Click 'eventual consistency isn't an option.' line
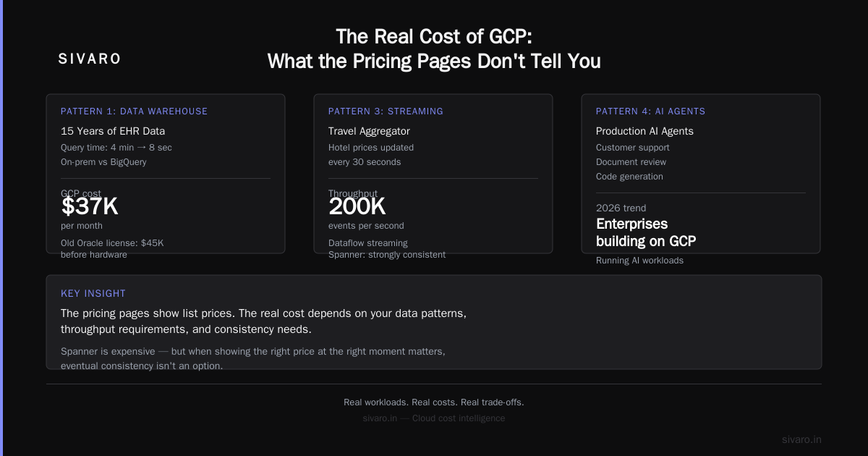The image size is (868, 456). click(142, 366)
